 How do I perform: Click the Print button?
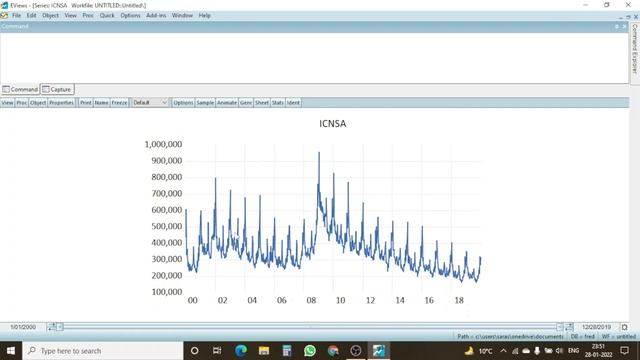click(86, 103)
